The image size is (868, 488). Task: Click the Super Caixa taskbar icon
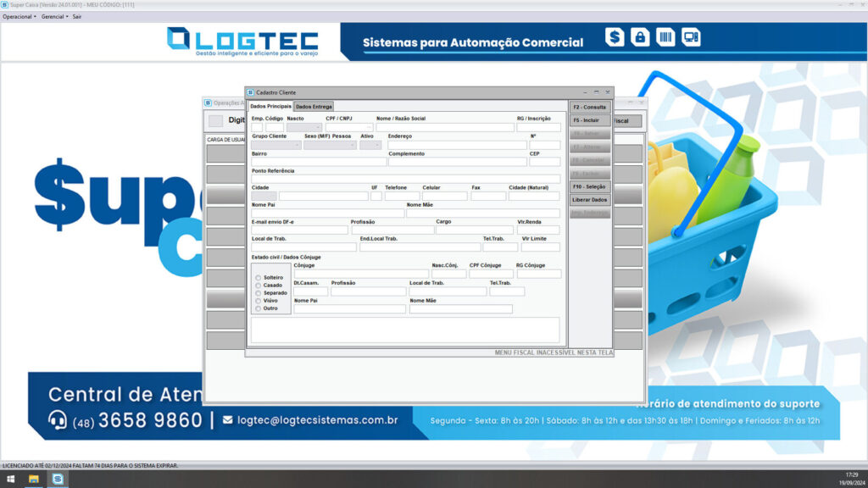58,480
